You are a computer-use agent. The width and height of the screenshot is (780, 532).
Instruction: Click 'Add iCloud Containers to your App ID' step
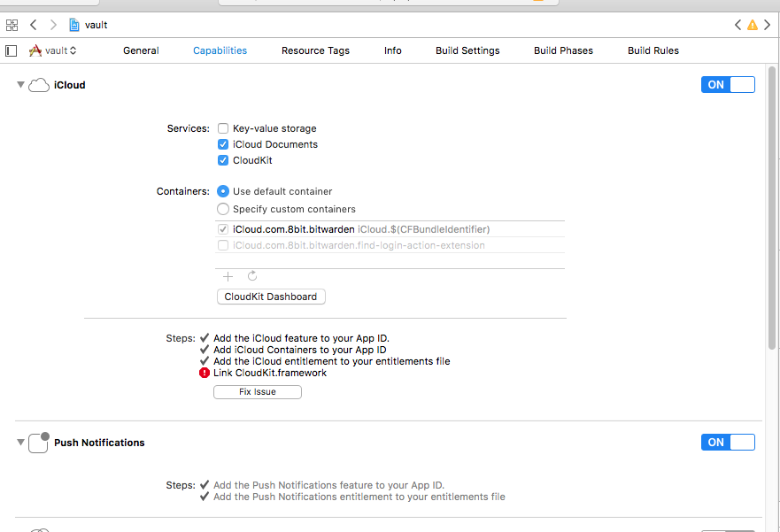(x=300, y=350)
